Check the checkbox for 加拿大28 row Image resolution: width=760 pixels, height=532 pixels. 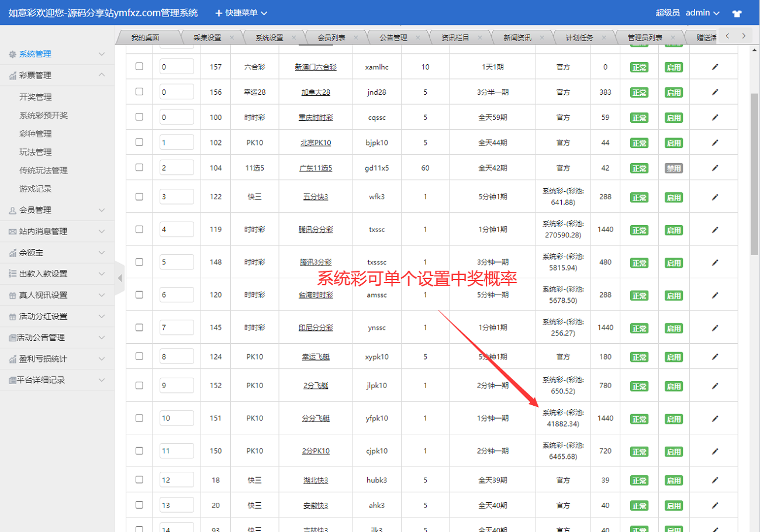click(x=139, y=92)
